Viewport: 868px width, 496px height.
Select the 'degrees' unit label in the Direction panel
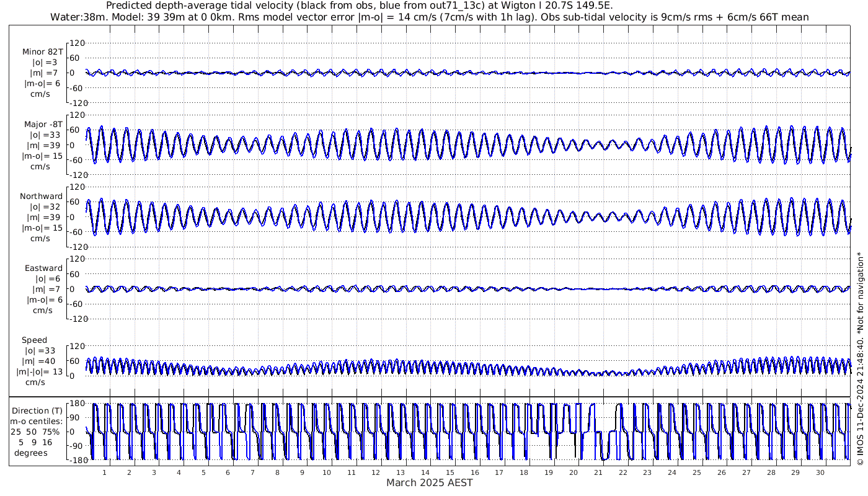(31, 453)
